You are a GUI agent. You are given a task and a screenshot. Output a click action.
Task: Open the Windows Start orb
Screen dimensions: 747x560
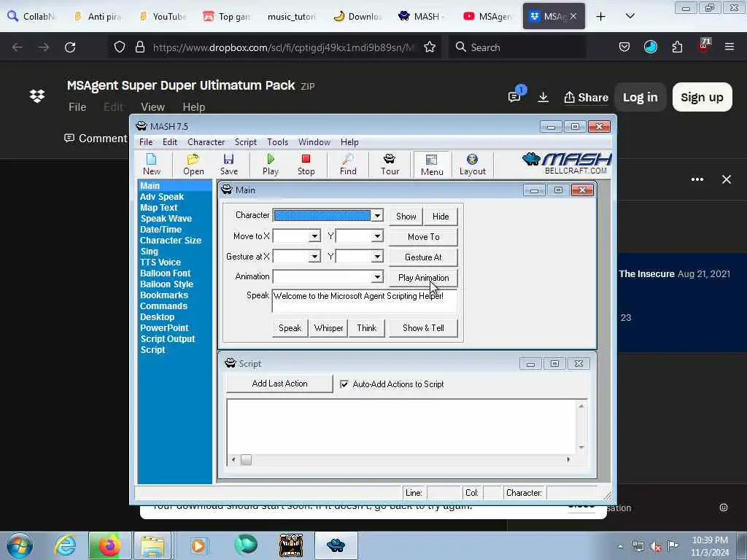tap(20, 545)
